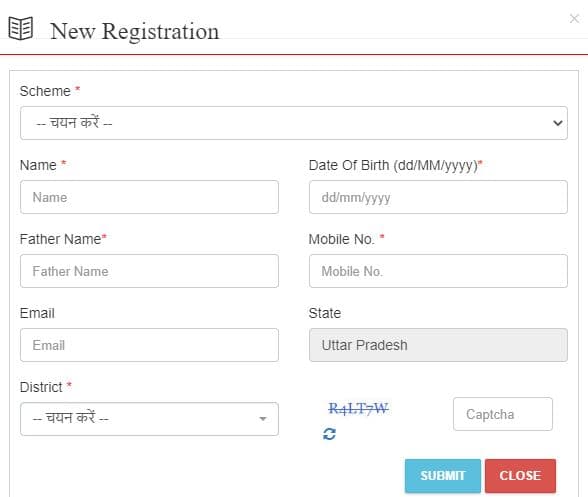Click the Captcha text box
This screenshot has height=497, width=588.
[x=502, y=414]
